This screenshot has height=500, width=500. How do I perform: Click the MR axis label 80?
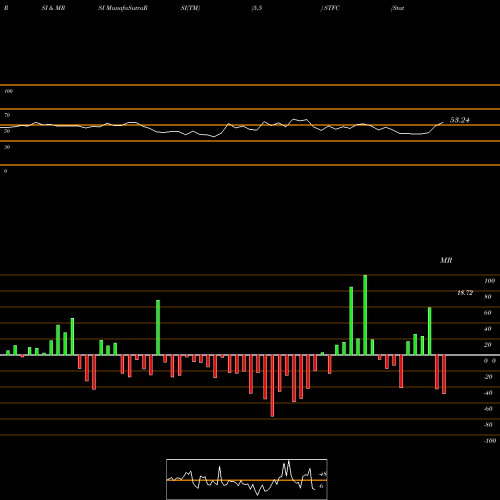tap(488, 297)
